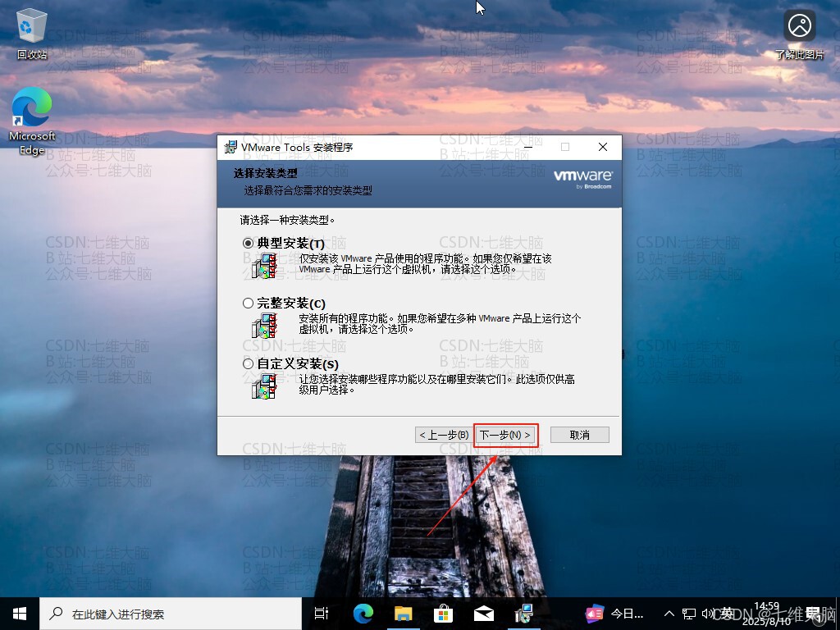Click the typical install computer icon
This screenshot has width=840, height=630.
[x=264, y=266]
